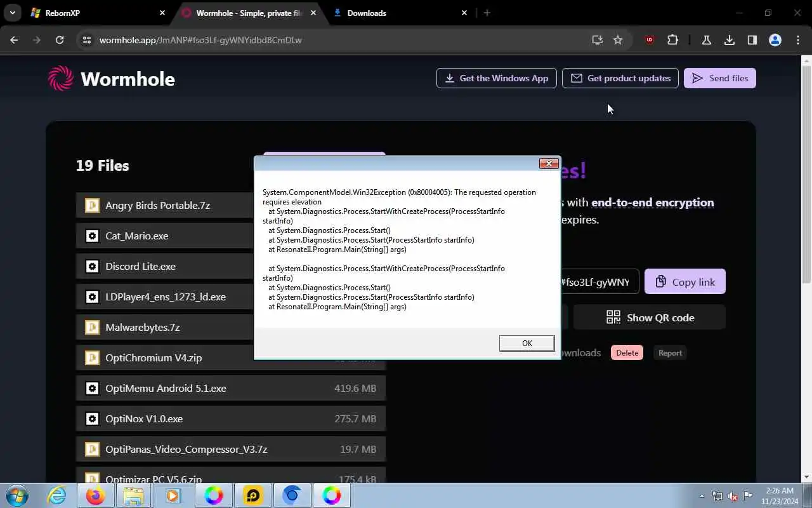Click file icon of OptiNox V1.0.exe
This screenshot has height=508, width=812.
tap(92, 418)
